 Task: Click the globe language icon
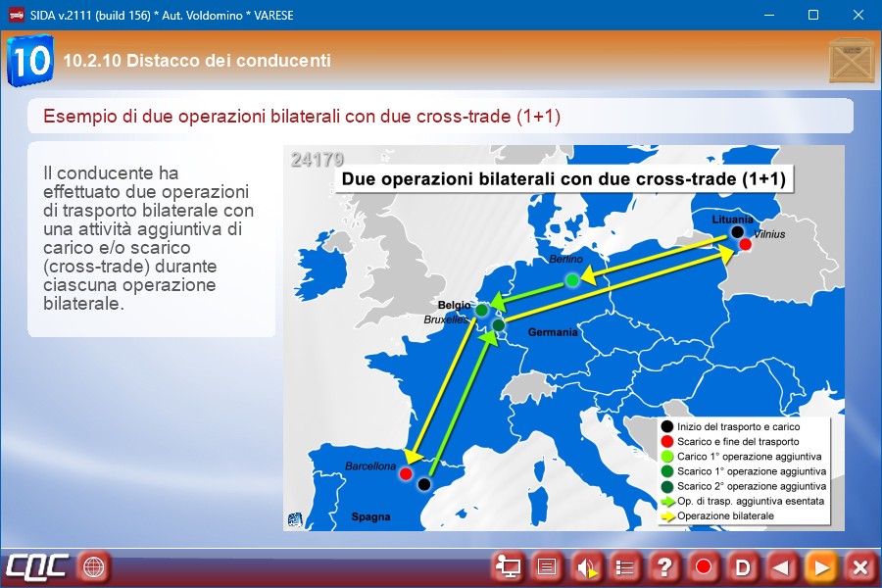point(94,566)
